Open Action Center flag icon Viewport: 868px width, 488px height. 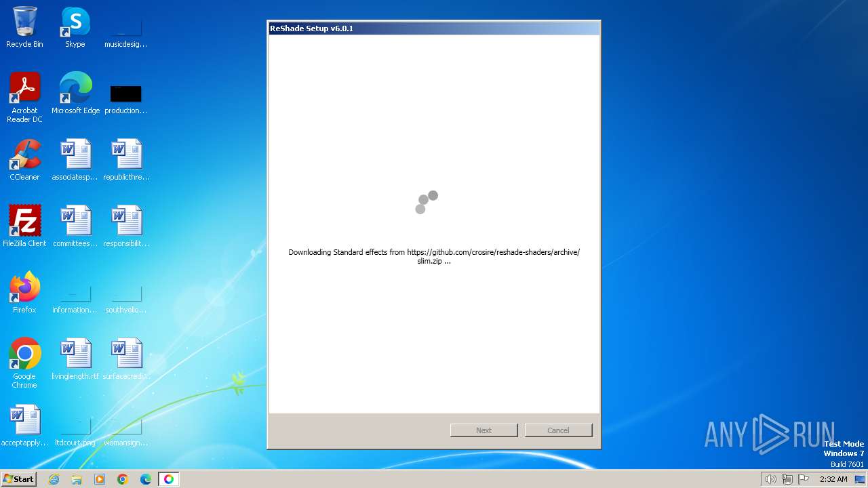(804, 479)
